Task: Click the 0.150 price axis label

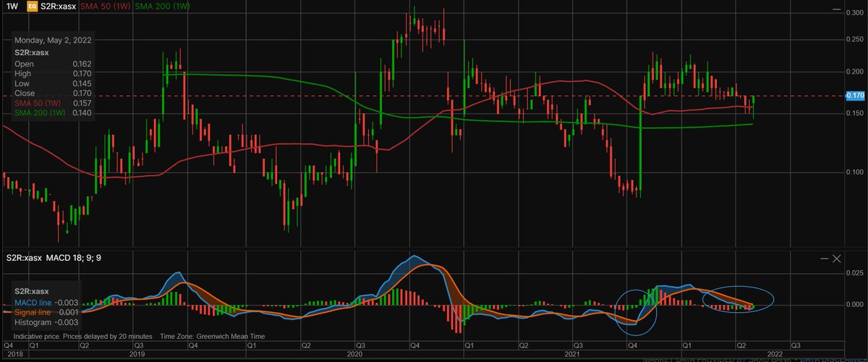Action: [854, 113]
